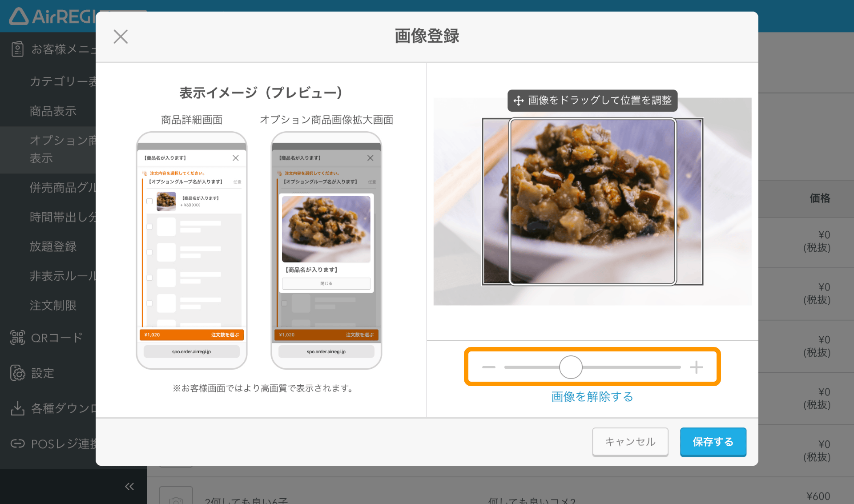Viewport: 854px width, 504px height.
Task: Click the キャンセル button
Action: pos(630,442)
